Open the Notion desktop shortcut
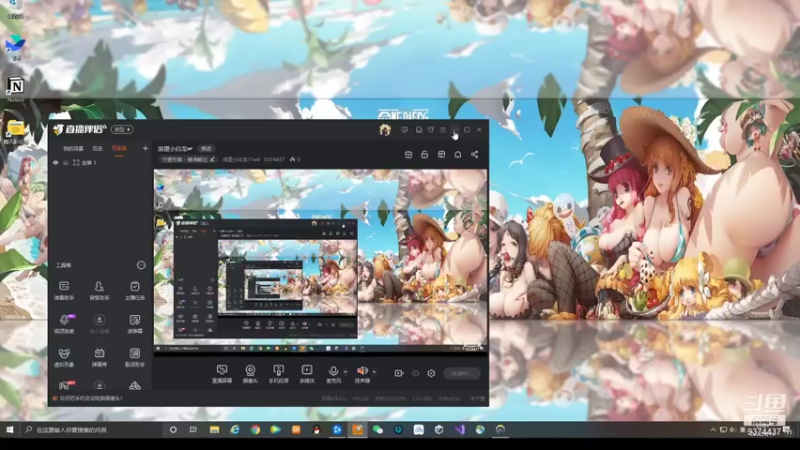Viewport: 800px width, 450px height. coord(15,89)
